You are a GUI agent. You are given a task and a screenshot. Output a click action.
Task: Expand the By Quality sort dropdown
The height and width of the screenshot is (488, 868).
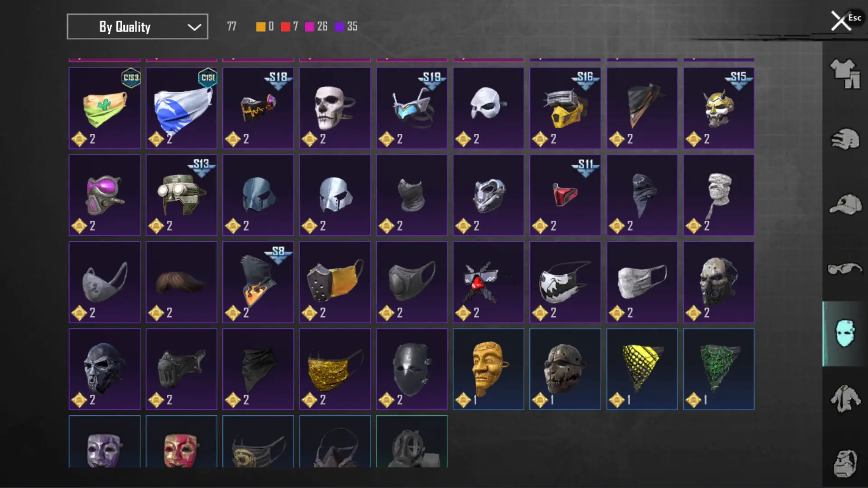click(x=137, y=27)
